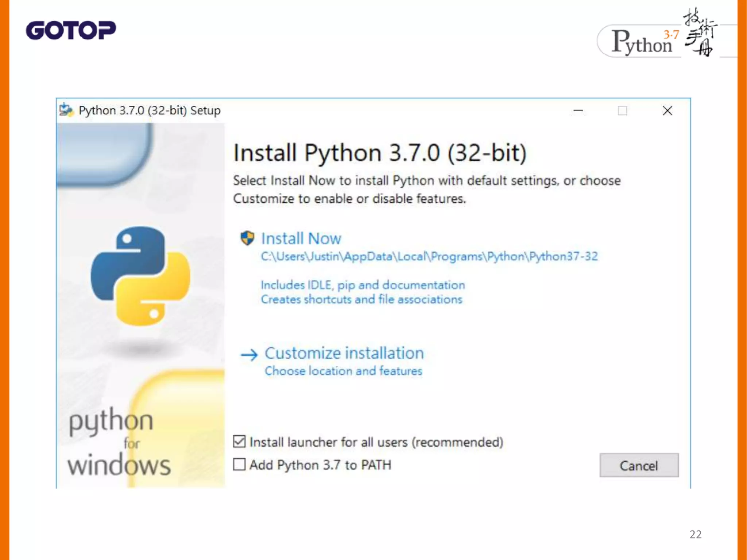
Task: Click the Python setup icon in title bar
Action: coord(66,110)
